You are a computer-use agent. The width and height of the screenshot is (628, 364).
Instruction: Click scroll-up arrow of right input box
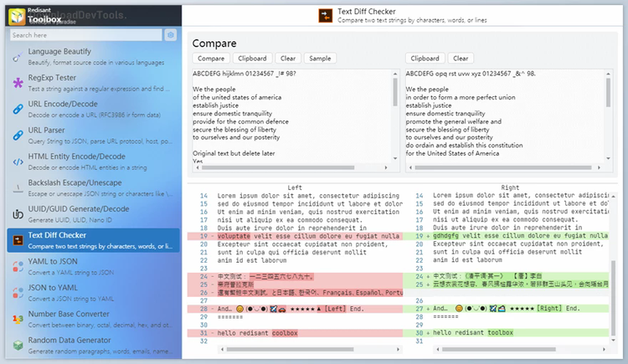click(x=609, y=74)
